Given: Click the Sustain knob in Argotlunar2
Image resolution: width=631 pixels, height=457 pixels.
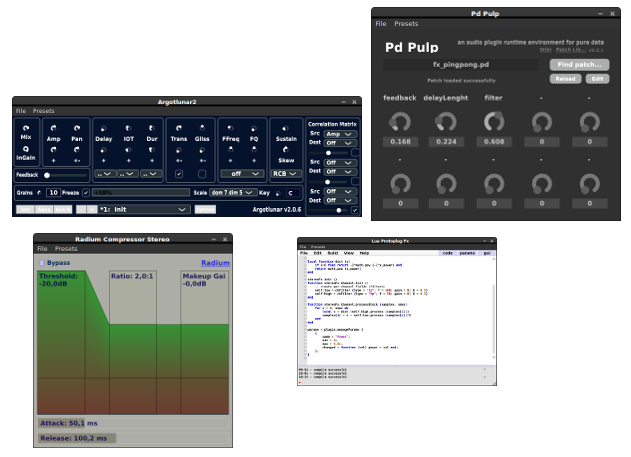Looking at the screenshot, I should coord(286,130).
